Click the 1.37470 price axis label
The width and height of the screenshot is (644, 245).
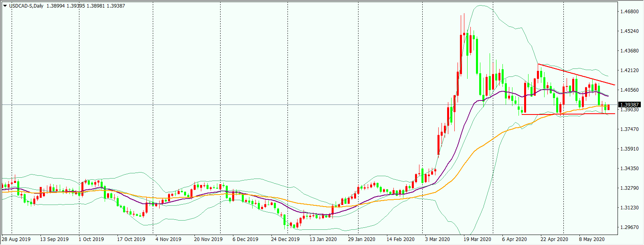[x=629, y=129]
